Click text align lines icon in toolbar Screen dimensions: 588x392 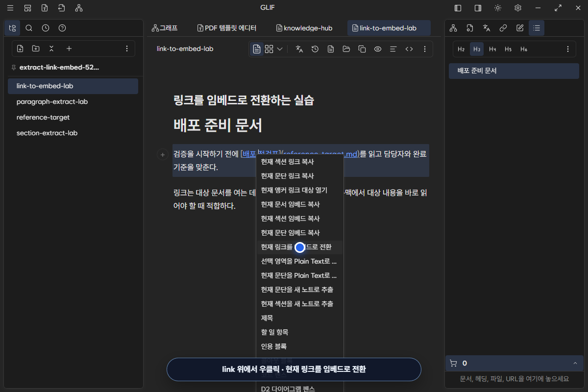[x=393, y=49]
